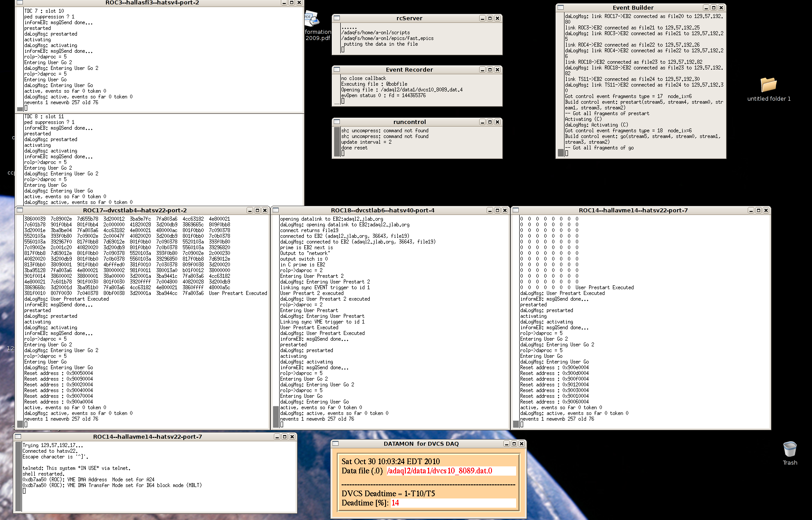The image size is (812, 520).
Task: Minimize the Event Builder window
Action: point(706,8)
